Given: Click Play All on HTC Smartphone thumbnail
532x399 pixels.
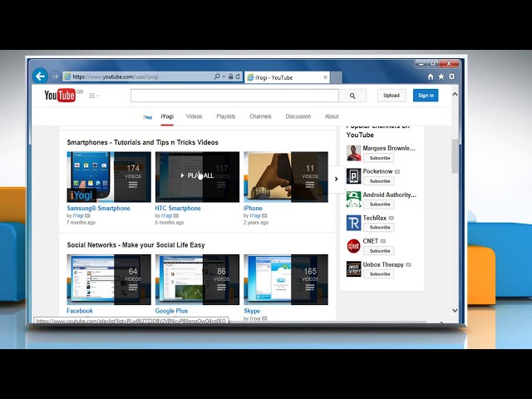Looking at the screenshot, I should pyautogui.click(x=198, y=175).
